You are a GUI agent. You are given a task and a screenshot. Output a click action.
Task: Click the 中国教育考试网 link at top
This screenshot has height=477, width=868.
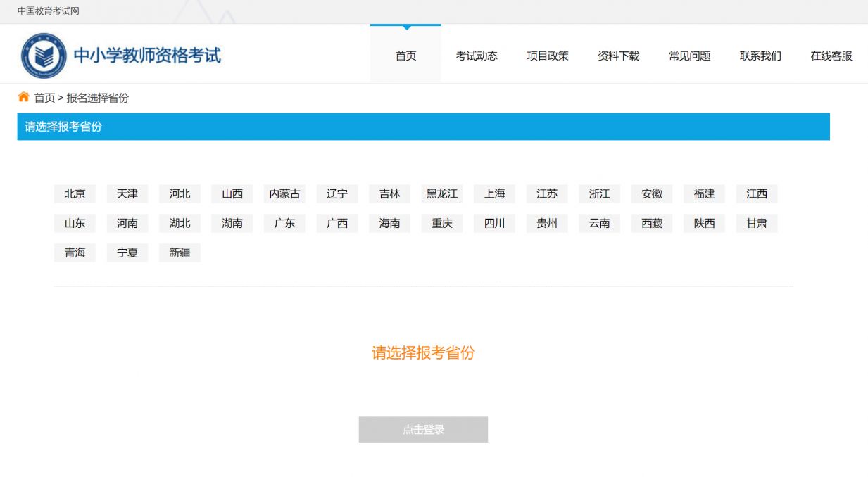tap(49, 11)
